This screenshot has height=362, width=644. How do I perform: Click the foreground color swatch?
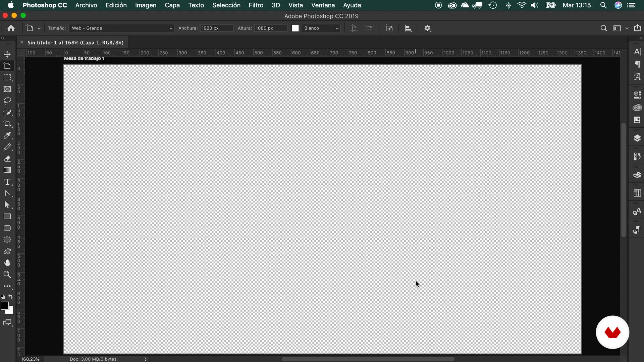[x=4, y=305]
